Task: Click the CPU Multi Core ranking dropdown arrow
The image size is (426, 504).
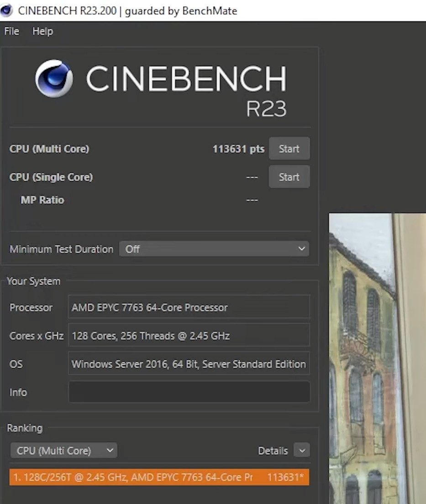Action: pos(109,450)
